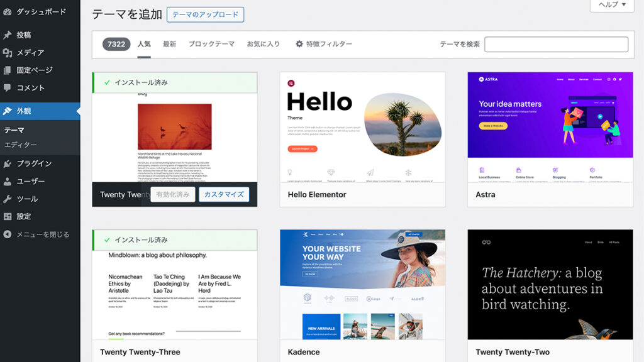Open the Astra theme thumbnail
Image resolution: width=644 pixels, height=362 pixels.
(550, 127)
